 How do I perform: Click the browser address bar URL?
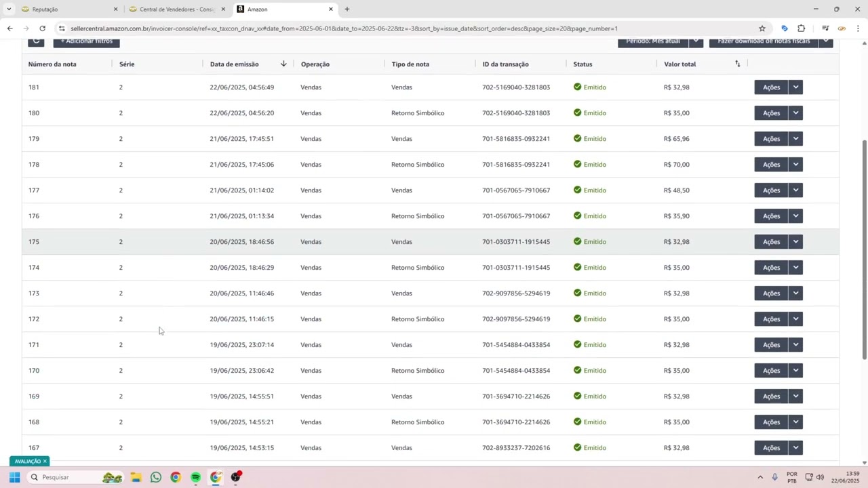(x=344, y=28)
